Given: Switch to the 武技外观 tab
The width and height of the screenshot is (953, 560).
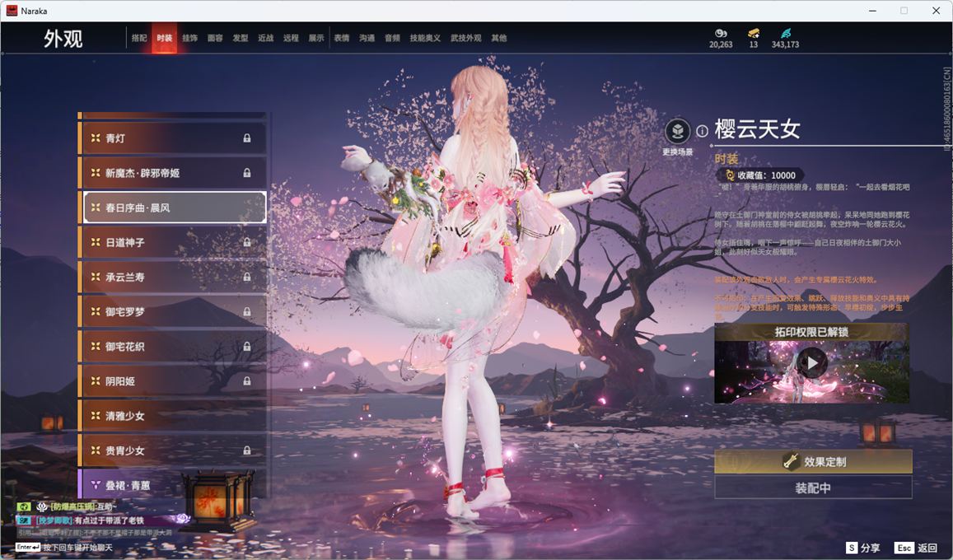Looking at the screenshot, I should (465, 38).
